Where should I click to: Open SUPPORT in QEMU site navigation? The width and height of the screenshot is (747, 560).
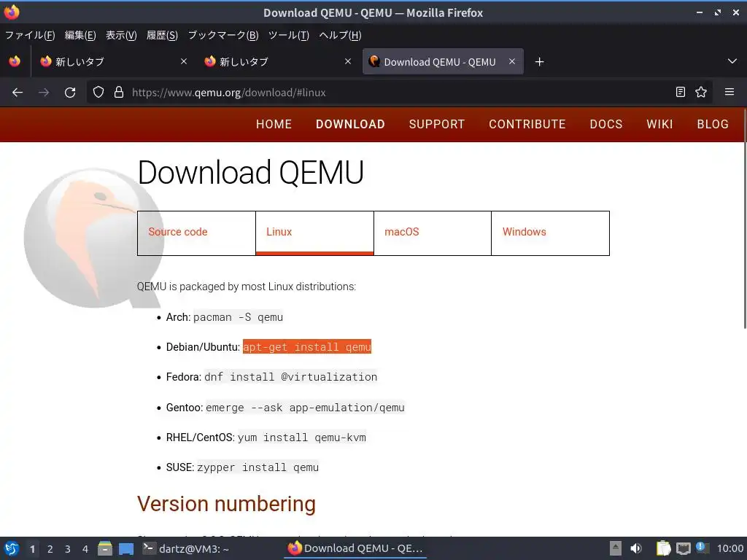[437, 124]
